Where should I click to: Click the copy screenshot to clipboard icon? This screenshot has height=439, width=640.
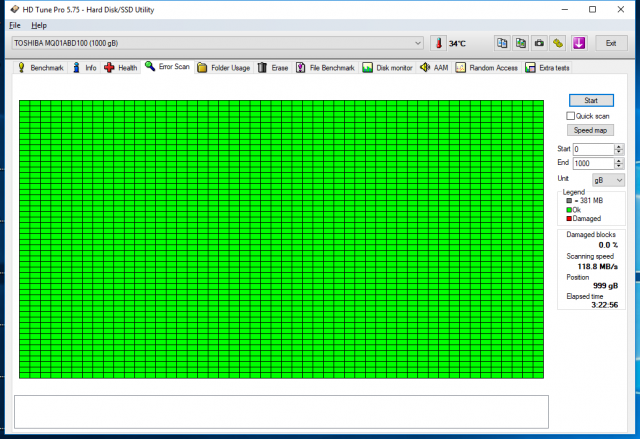click(x=520, y=43)
